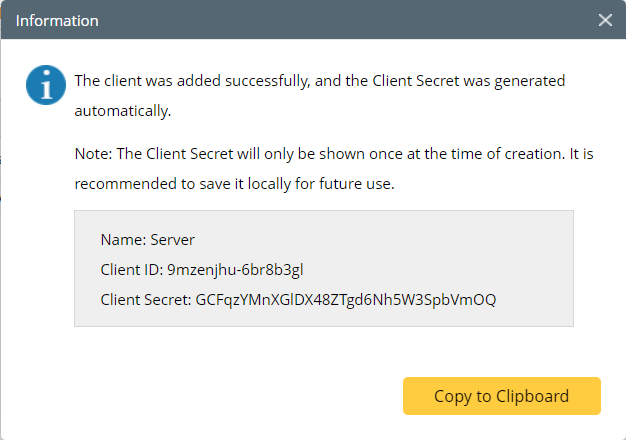Click the word "Note:" in the dialog
Image resolution: width=626 pixels, height=440 pixels.
[x=93, y=155]
